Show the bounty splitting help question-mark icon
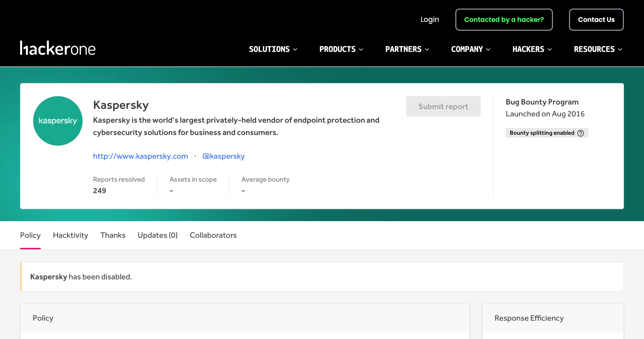644x339 pixels. coord(581,133)
